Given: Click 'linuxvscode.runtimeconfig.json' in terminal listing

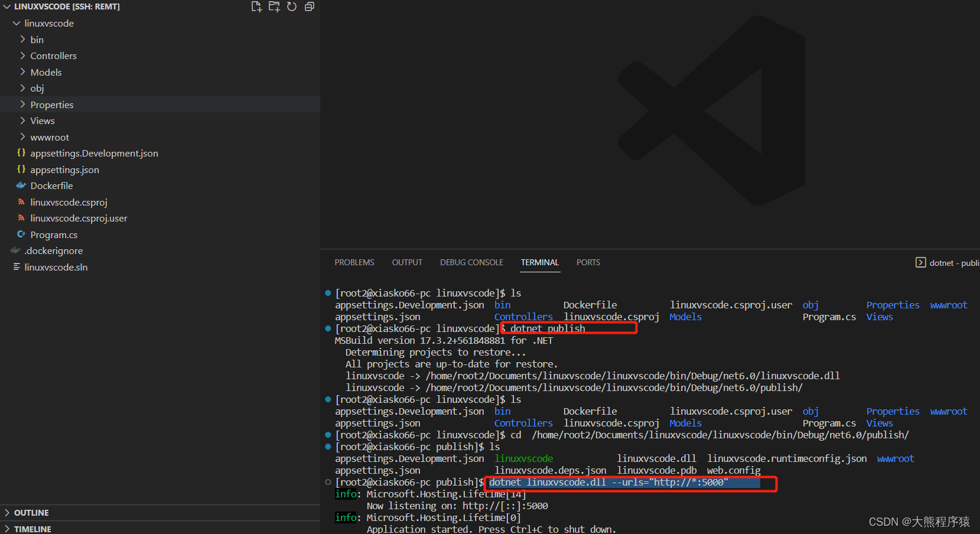Looking at the screenshot, I should (787, 458).
